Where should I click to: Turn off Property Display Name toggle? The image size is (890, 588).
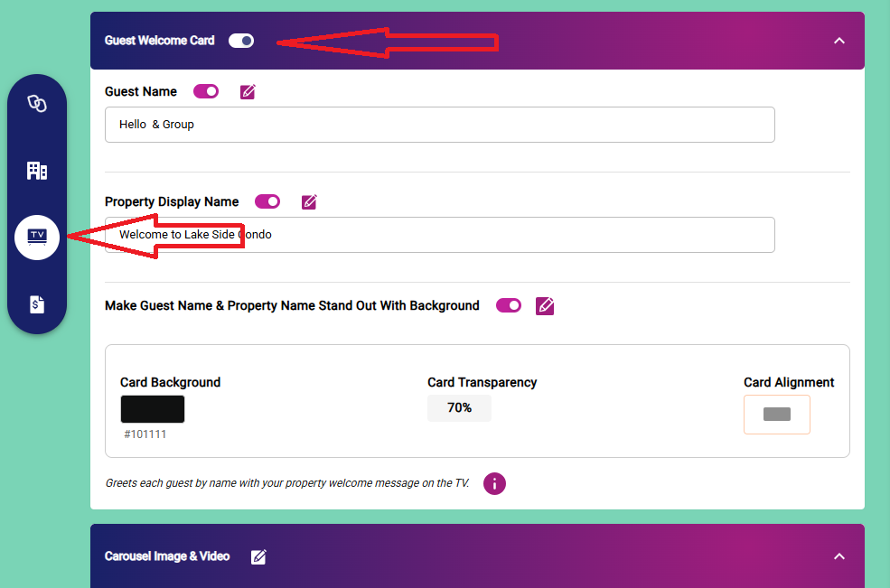(267, 201)
